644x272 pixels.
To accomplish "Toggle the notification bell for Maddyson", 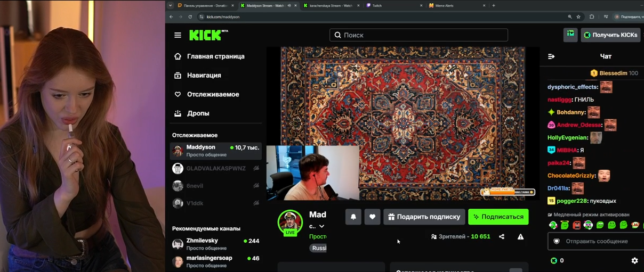I will click(353, 217).
